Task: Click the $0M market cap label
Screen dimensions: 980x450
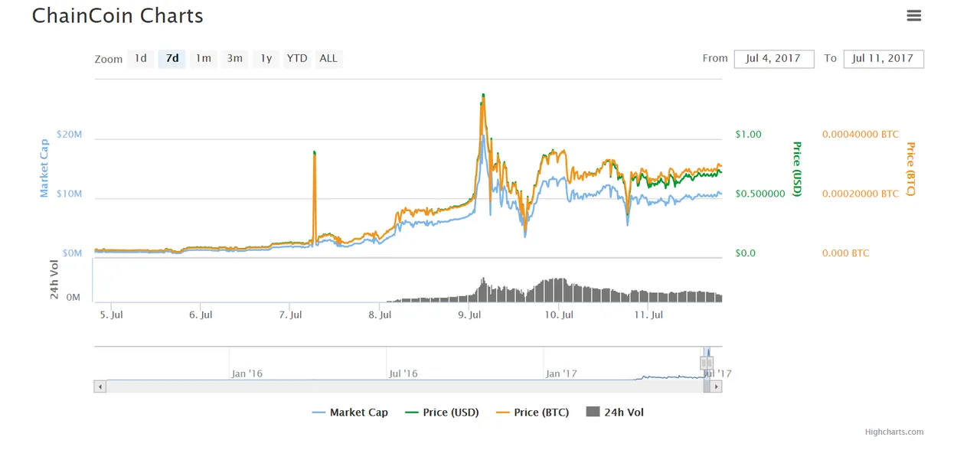Action: 71,253
